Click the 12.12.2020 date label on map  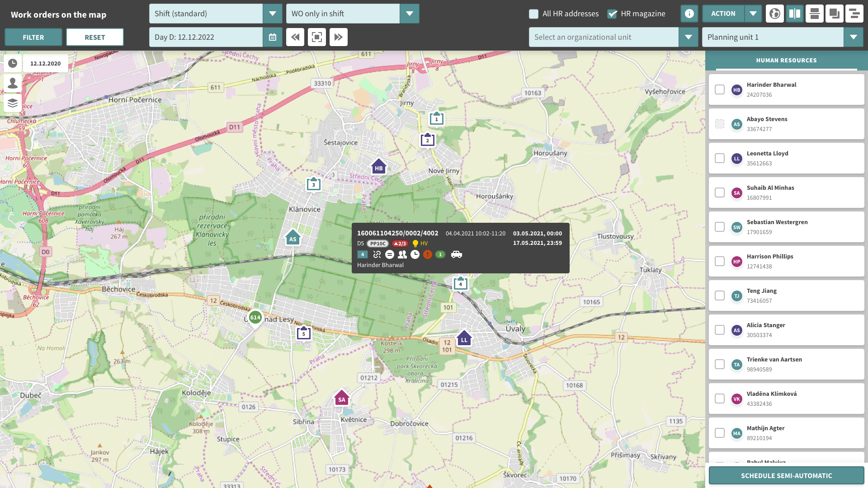click(46, 63)
